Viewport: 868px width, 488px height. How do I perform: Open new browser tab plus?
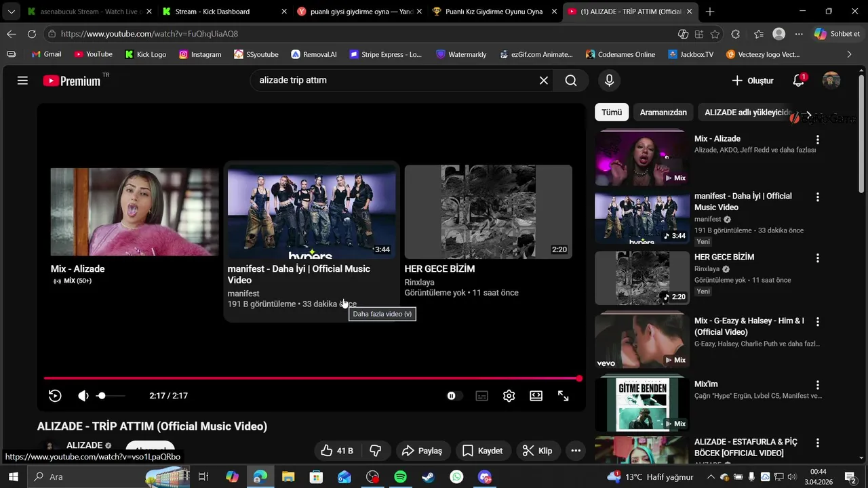coord(710,12)
